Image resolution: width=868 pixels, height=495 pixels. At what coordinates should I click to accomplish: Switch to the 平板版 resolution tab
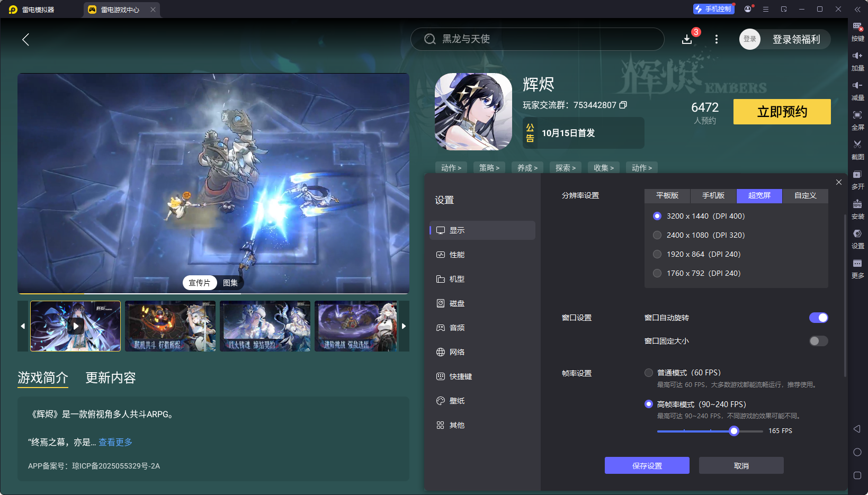click(667, 196)
